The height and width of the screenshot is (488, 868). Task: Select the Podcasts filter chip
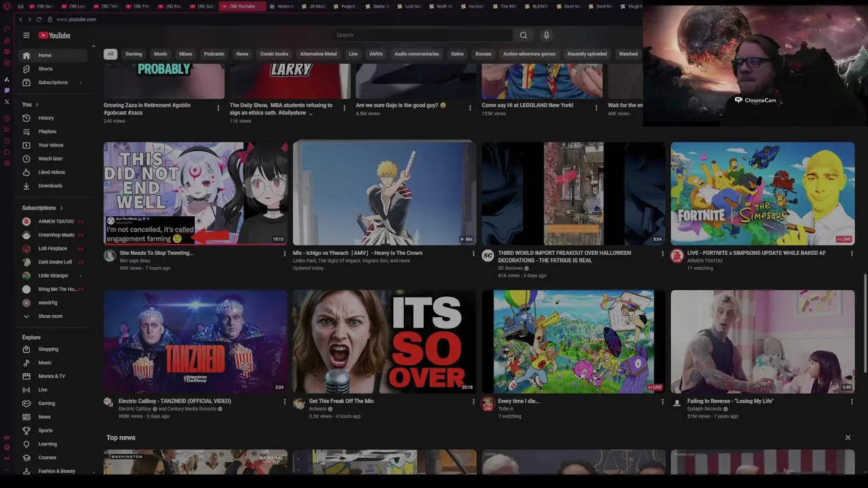point(214,54)
